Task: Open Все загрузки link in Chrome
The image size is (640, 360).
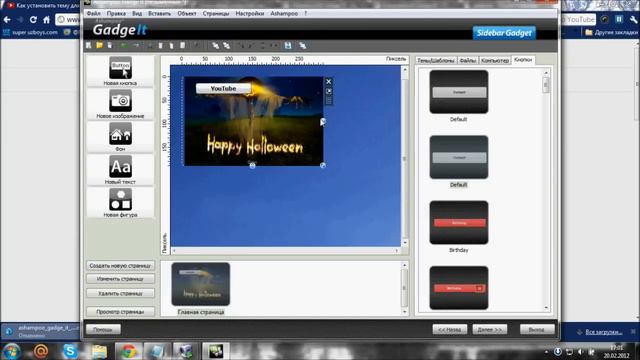Action: [604, 332]
